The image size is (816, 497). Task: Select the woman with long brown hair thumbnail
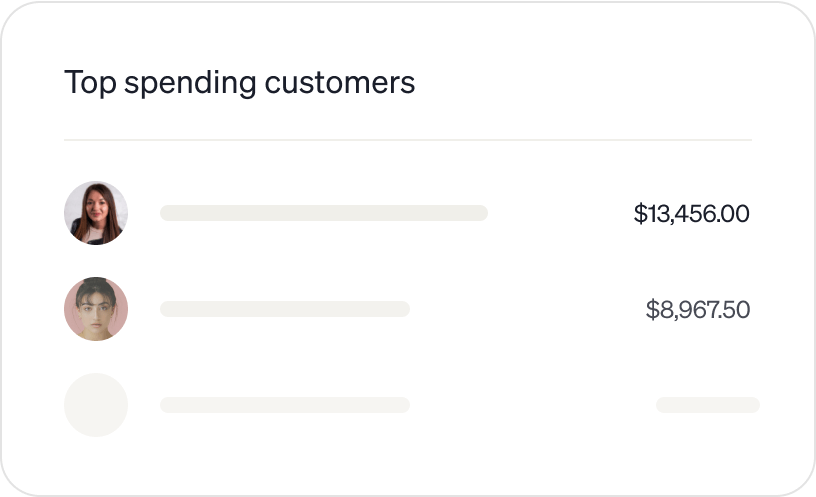(96, 213)
